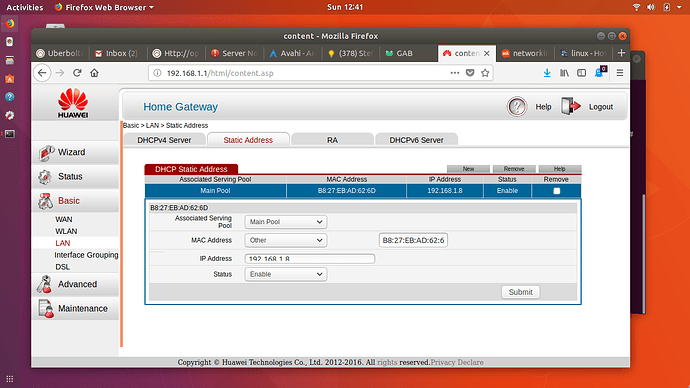Close the content tab
Image resolution: width=690 pixels, height=388 pixels.
point(487,53)
